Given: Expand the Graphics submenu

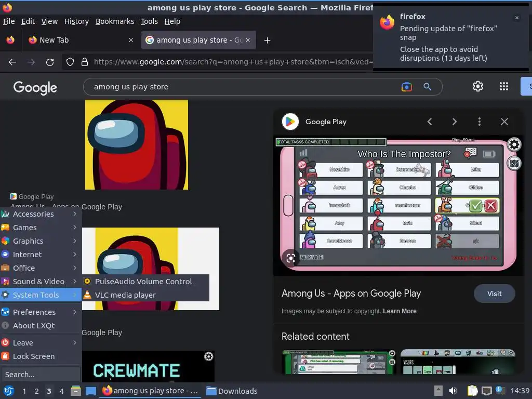Looking at the screenshot, I should tap(41, 241).
